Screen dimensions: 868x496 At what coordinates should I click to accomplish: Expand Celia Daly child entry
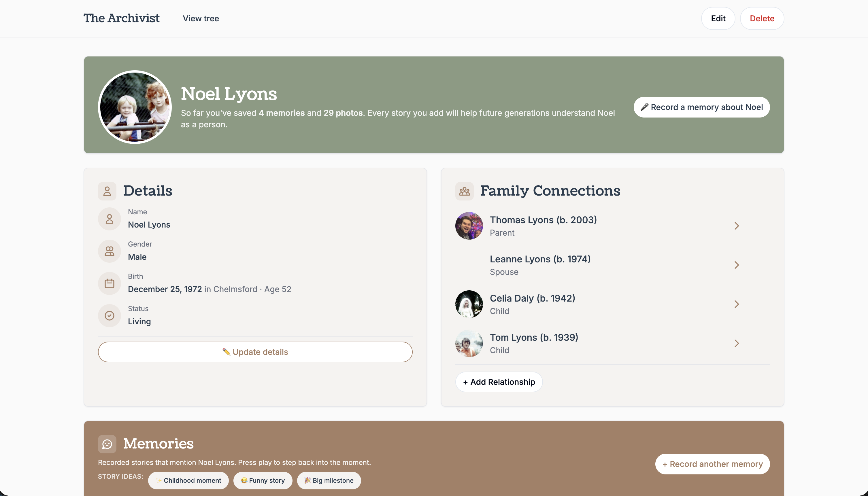737,304
